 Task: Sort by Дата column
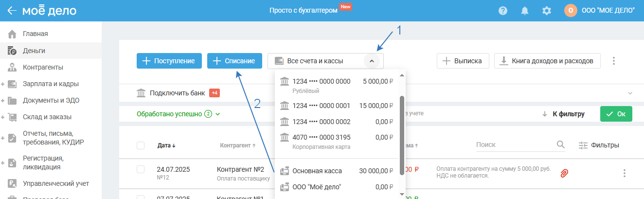coord(166,145)
